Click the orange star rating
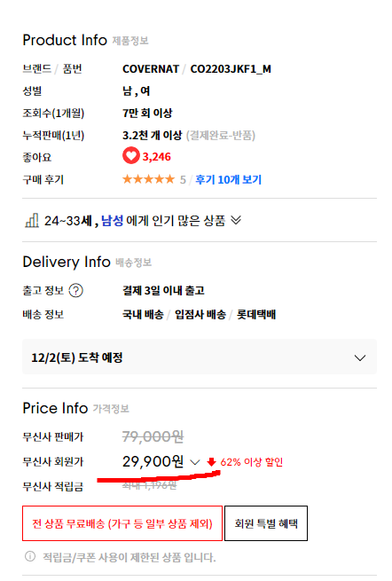 [x=148, y=179]
